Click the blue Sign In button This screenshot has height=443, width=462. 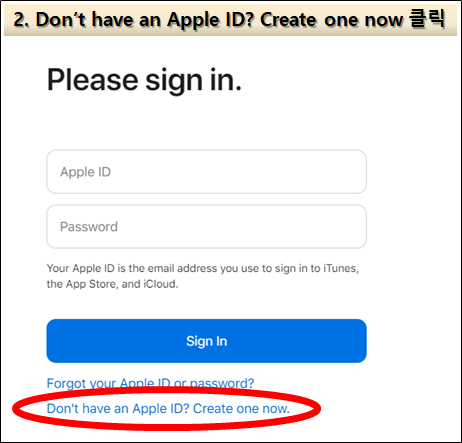(x=206, y=341)
